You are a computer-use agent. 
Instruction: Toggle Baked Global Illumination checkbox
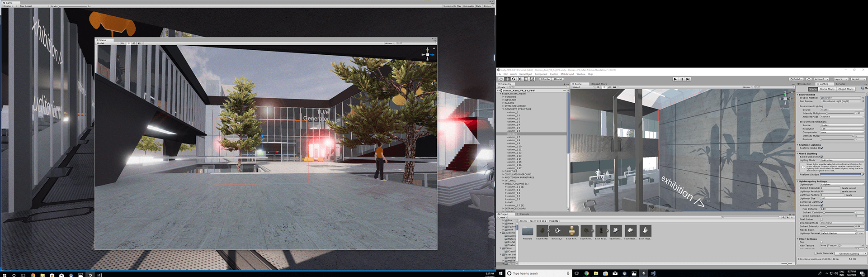(x=821, y=157)
